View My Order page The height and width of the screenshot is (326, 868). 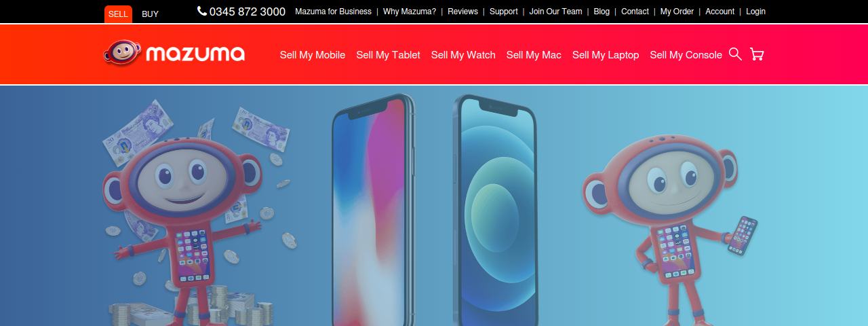pyautogui.click(x=677, y=12)
